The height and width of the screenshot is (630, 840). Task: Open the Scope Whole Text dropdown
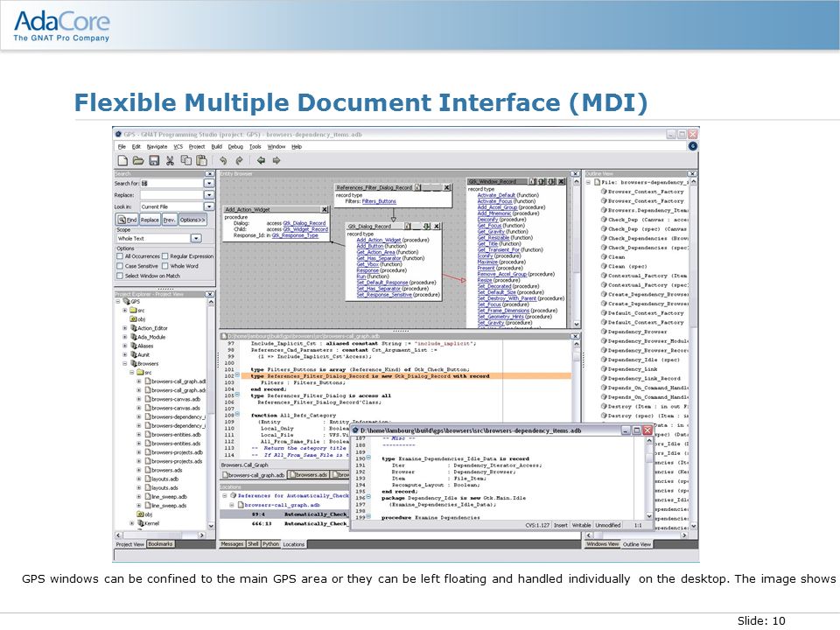pyautogui.click(x=195, y=238)
